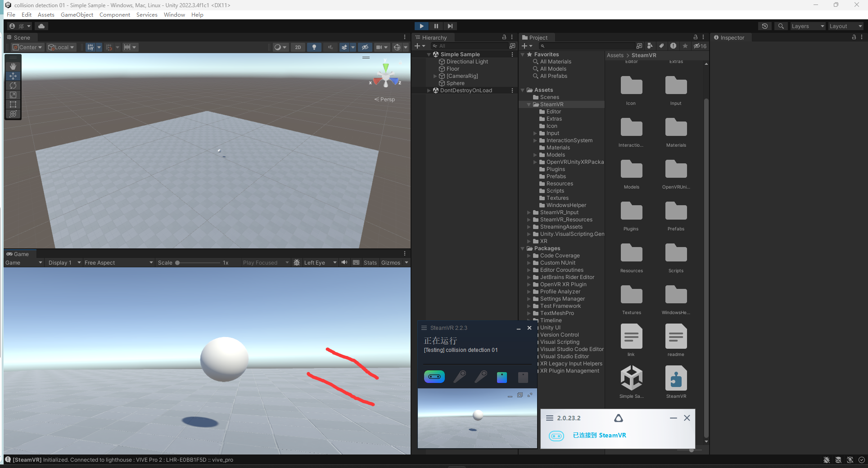The width and height of the screenshot is (868, 468).
Task: Open the Display 1 dropdown
Action: pos(64,263)
